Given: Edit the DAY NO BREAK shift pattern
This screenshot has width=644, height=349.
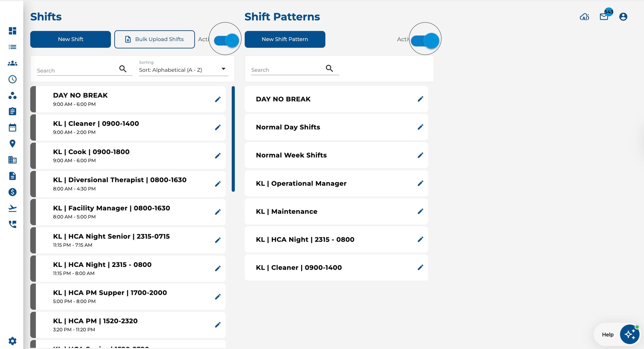Looking at the screenshot, I should 421,99.
